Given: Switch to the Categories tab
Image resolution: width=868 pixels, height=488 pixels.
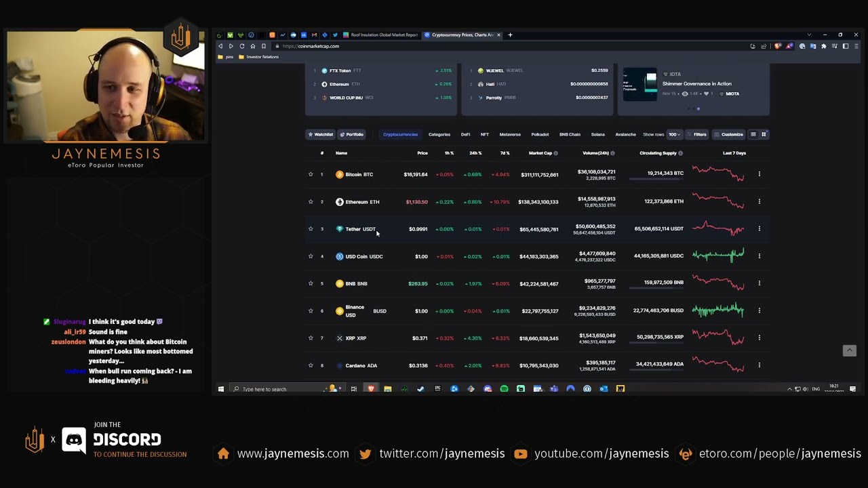Looking at the screenshot, I should (439, 134).
